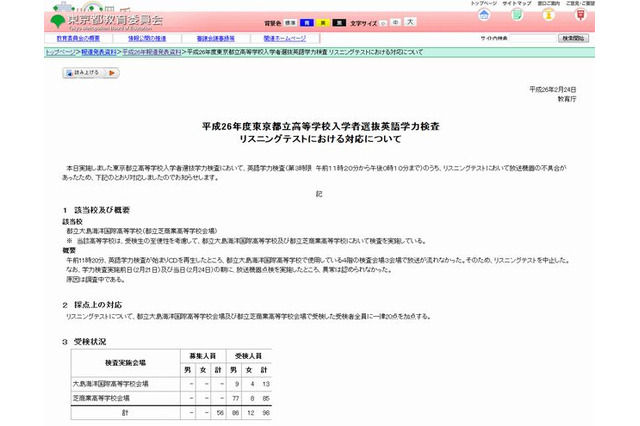Play the 読み上げる read-aloud arrow

(x=111, y=73)
